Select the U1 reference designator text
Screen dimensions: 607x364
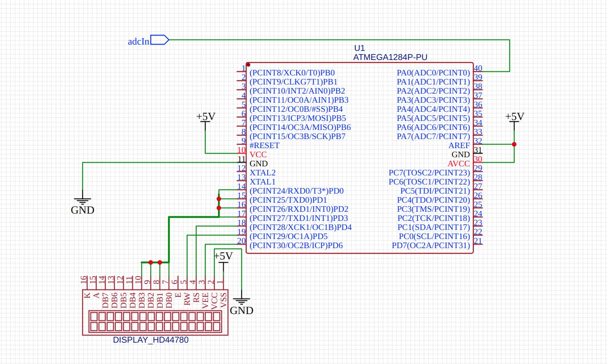coord(358,47)
